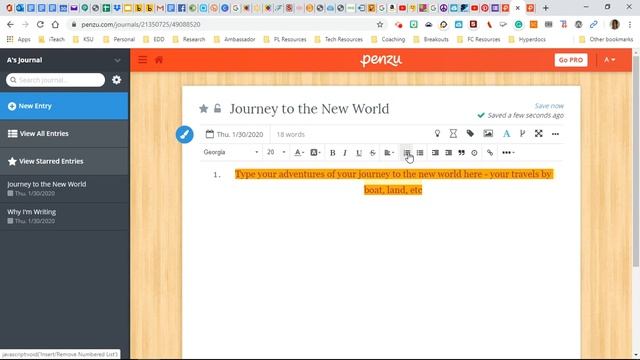
Task: Click the icon left of fullscreen
Action: 522,133
